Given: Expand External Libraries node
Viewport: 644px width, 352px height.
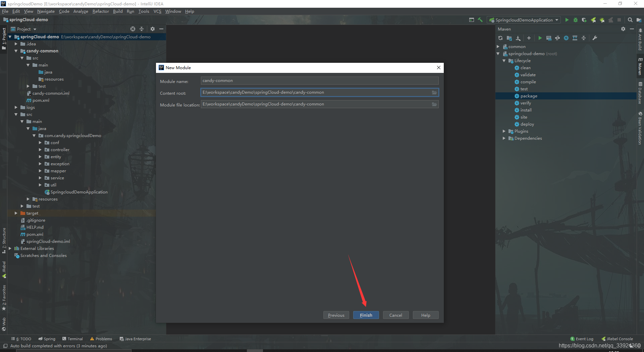Looking at the screenshot, I should click(10, 249).
